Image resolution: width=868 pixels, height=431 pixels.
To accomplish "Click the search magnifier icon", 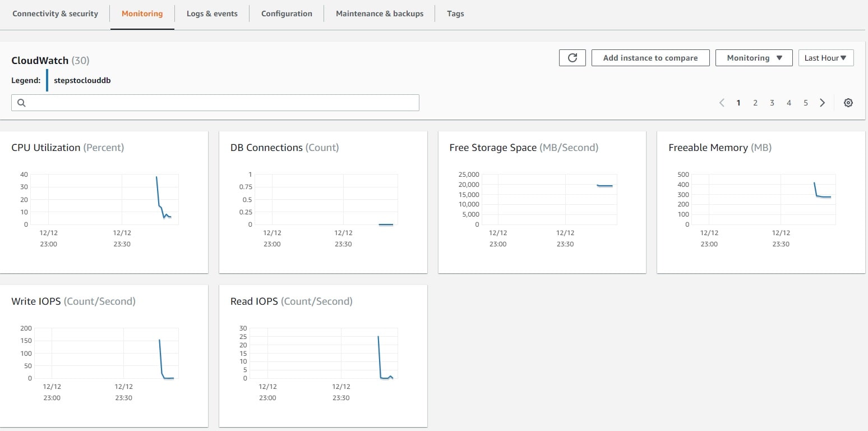I will [21, 103].
